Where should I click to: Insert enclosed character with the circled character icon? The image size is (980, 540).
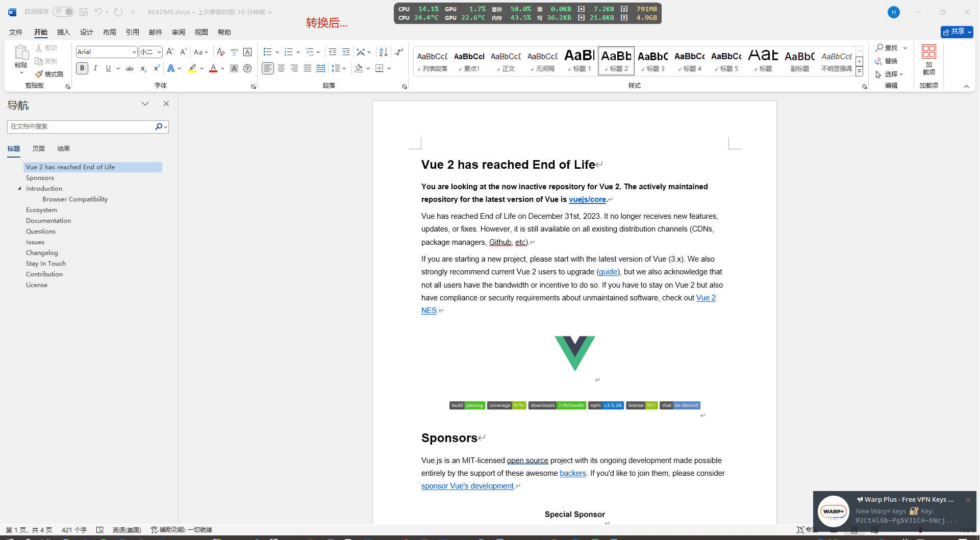[247, 68]
